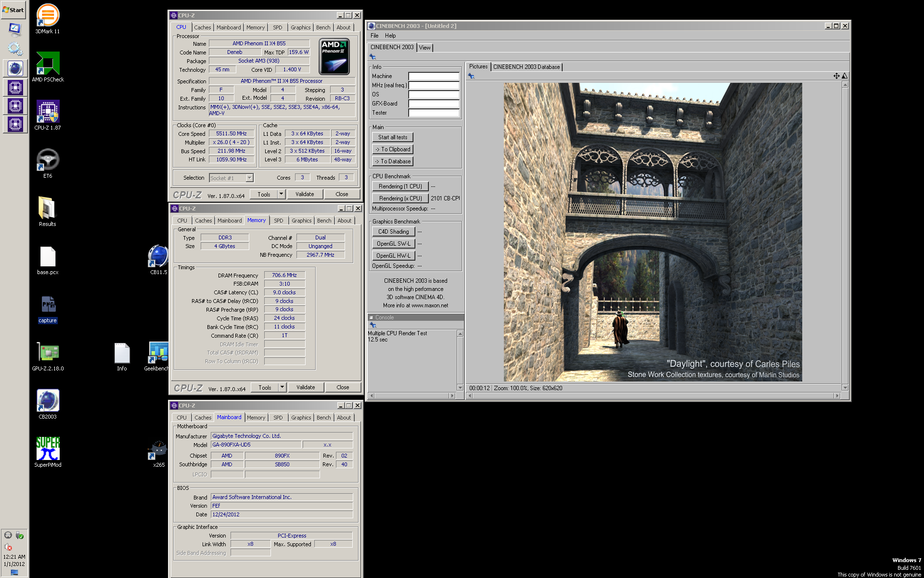Click the Start all tests button
The height and width of the screenshot is (578, 924).
click(393, 137)
